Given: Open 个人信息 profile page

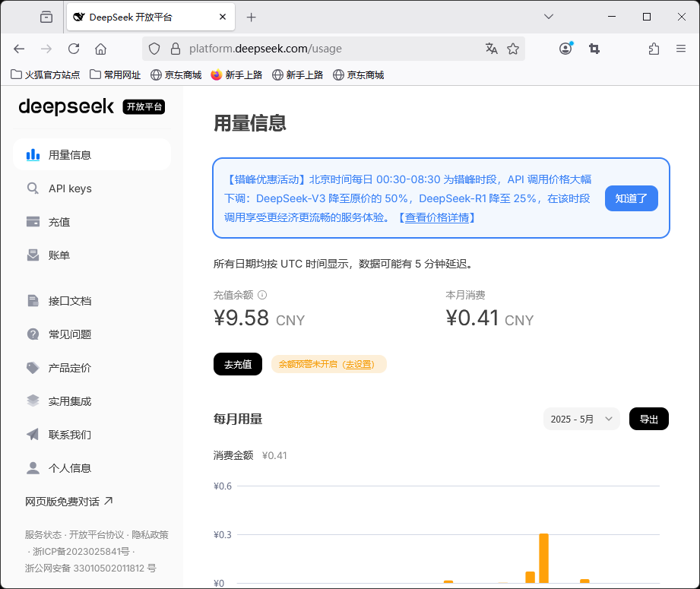Looking at the screenshot, I should click(91, 468).
